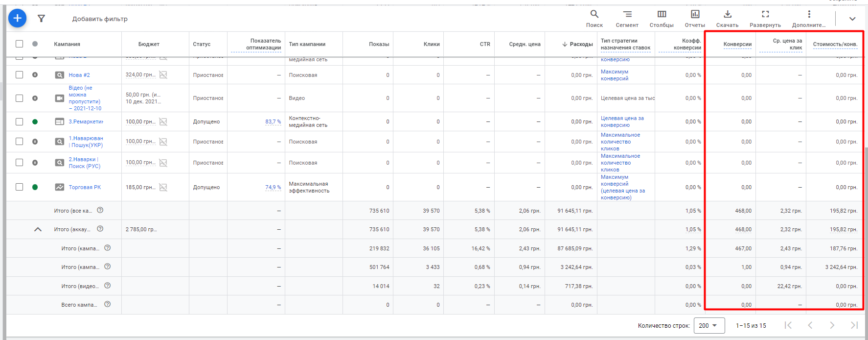868x340 pixels.
Task: Collapse the Итого account totals chevron
Action: pyautogui.click(x=38, y=229)
